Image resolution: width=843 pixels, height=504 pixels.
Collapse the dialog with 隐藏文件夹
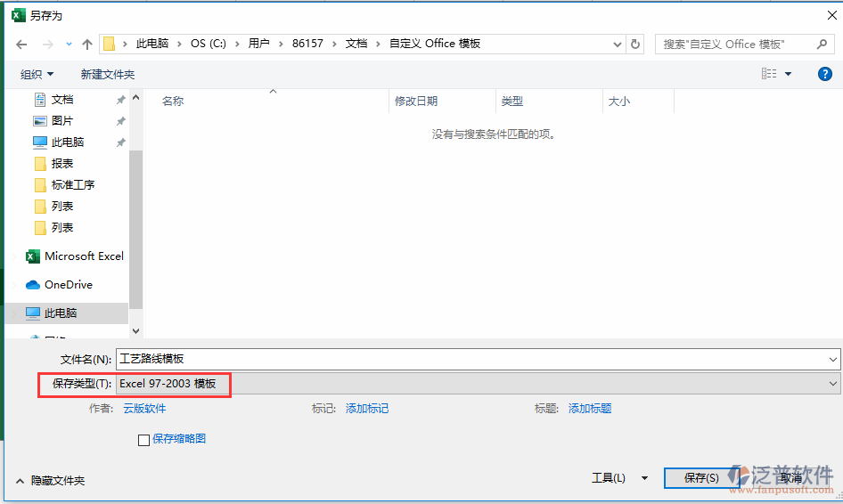(x=50, y=480)
